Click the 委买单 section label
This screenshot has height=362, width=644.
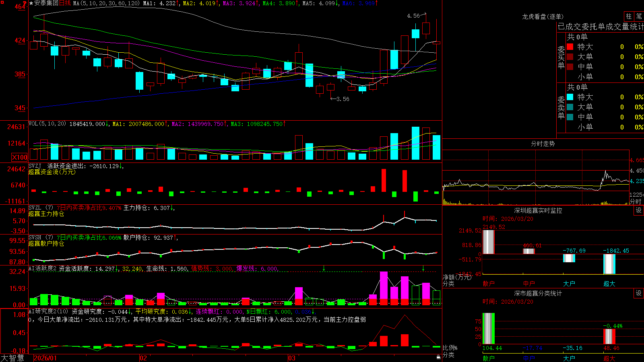coord(561,57)
